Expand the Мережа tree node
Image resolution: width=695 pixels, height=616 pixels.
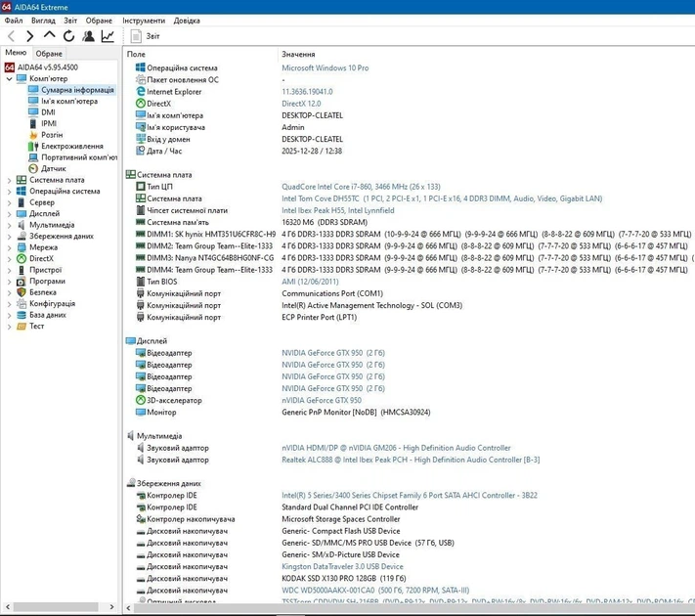pos(10,247)
